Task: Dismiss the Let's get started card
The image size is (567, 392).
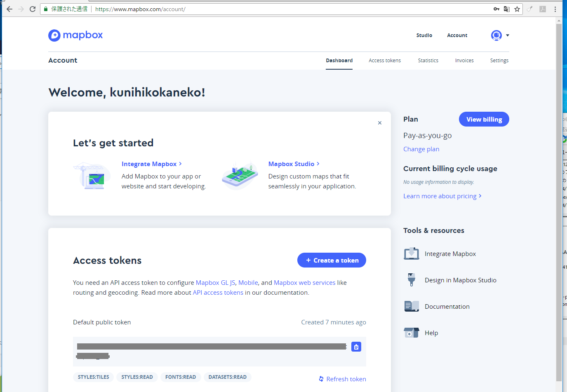Action: pyautogui.click(x=380, y=123)
